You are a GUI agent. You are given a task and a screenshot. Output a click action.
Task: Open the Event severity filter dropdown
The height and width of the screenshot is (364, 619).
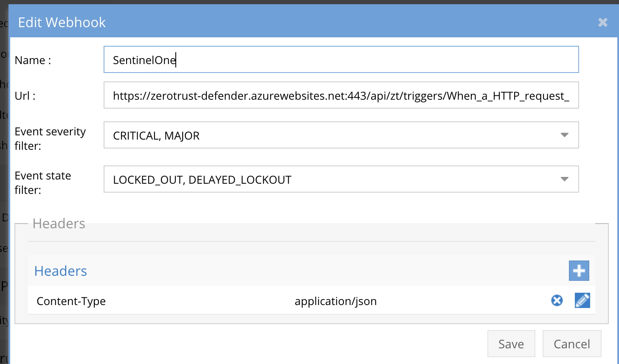click(x=564, y=135)
